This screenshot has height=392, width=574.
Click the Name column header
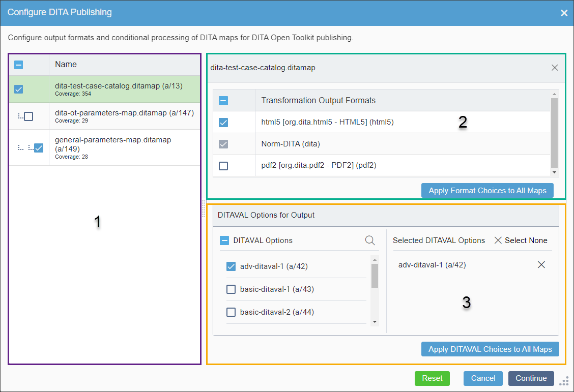(125, 65)
